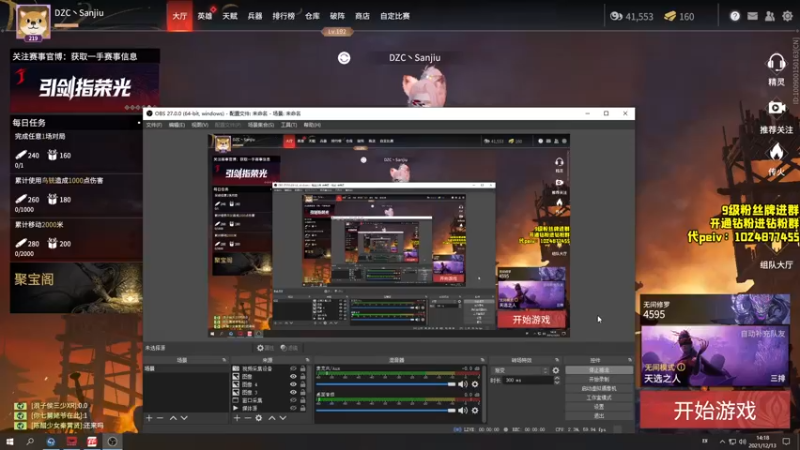Move selected scene down in OBS

pos(184,418)
